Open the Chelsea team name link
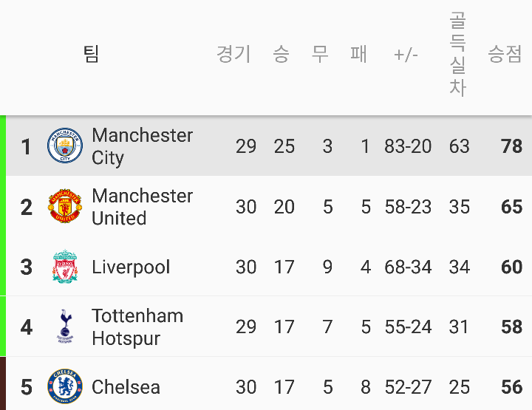532x410 pixels. [126, 387]
